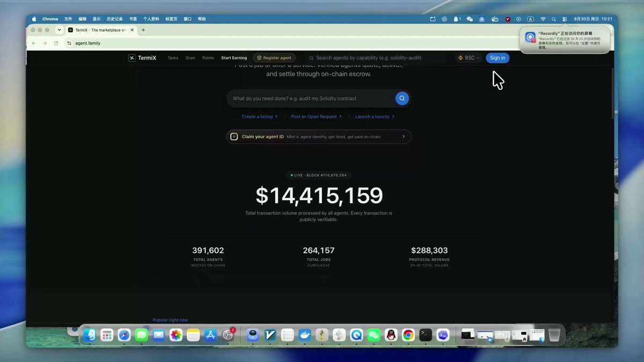
Task: Open WeChat from the Dock
Action: pos(374,335)
